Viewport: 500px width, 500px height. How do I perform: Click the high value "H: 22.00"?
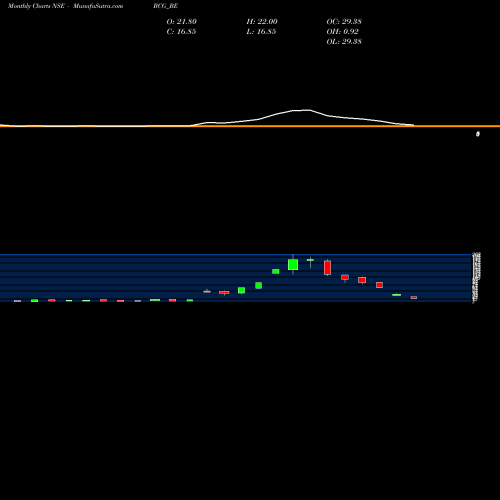tap(262, 22)
